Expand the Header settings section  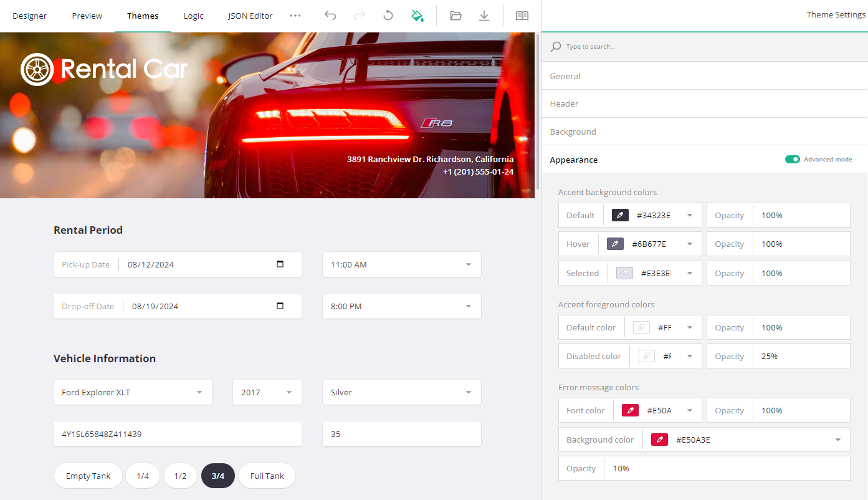[564, 103]
